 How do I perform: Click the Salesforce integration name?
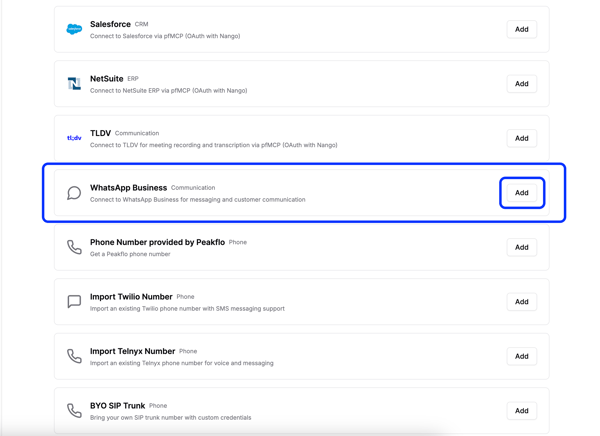(110, 24)
